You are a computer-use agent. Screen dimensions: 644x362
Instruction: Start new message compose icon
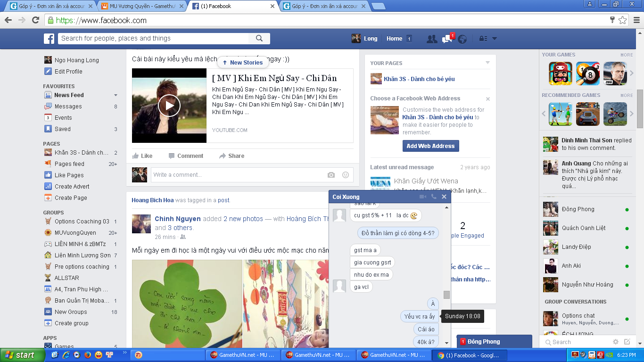(x=627, y=342)
